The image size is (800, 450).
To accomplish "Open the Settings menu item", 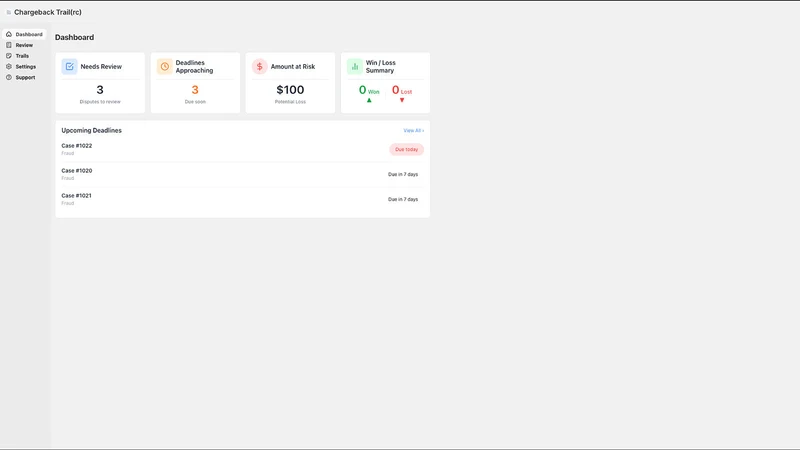I will pos(24,66).
